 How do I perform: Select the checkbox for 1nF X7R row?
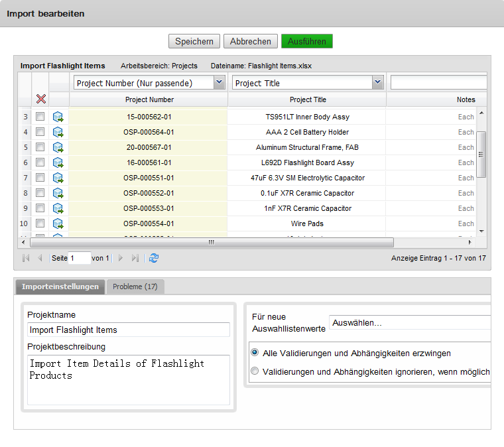(x=40, y=208)
